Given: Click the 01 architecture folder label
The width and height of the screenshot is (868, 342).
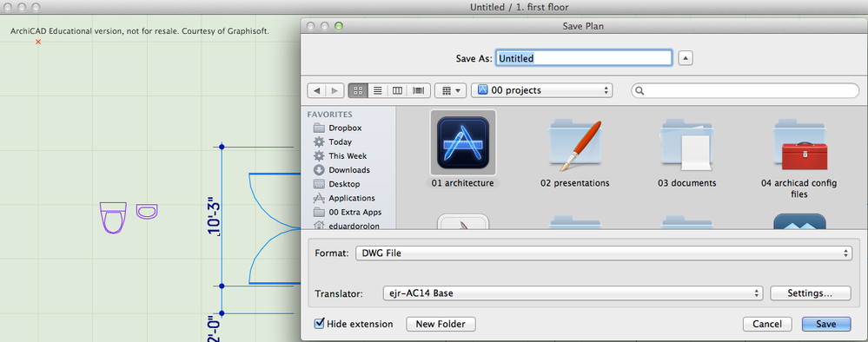Looking at the screenshot, I should 463,183.
